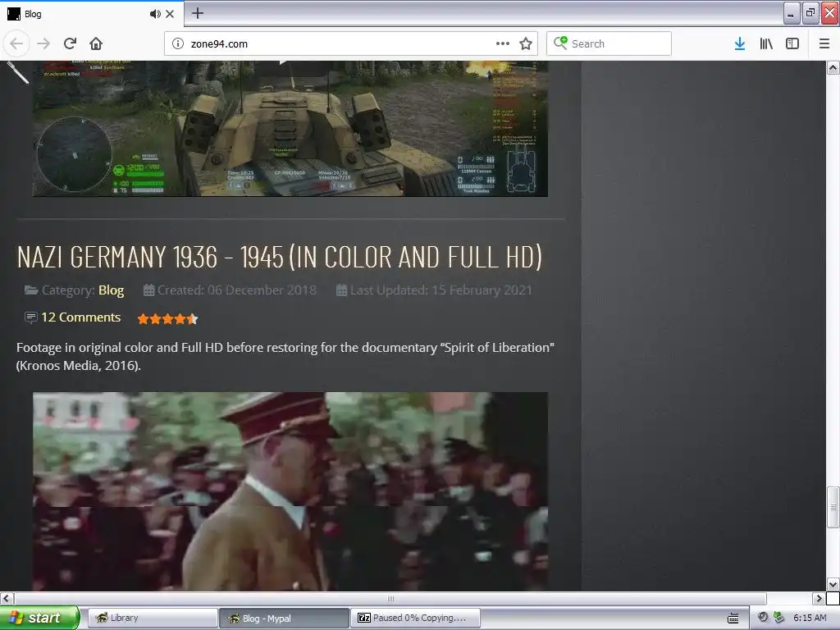Click the comments speech bubble icon
The height and width of the screenshot is (630, 840).
click(31, 317)
